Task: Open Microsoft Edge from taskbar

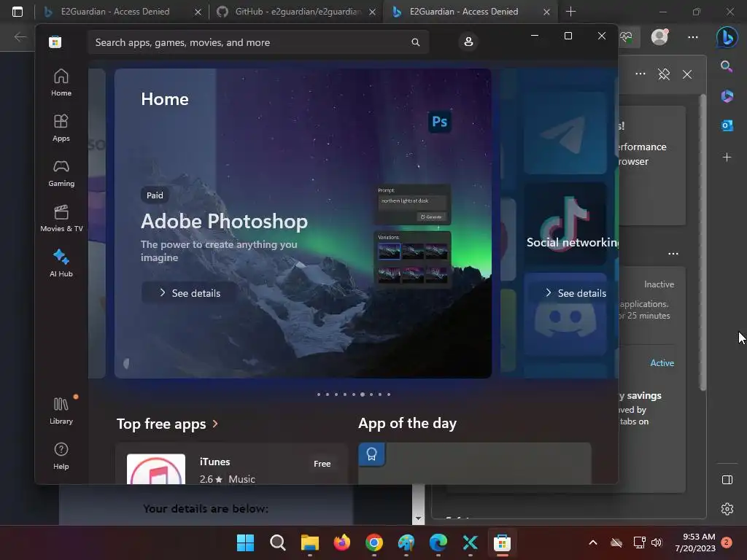Action: pyautogui.click(x=438, y=542)
